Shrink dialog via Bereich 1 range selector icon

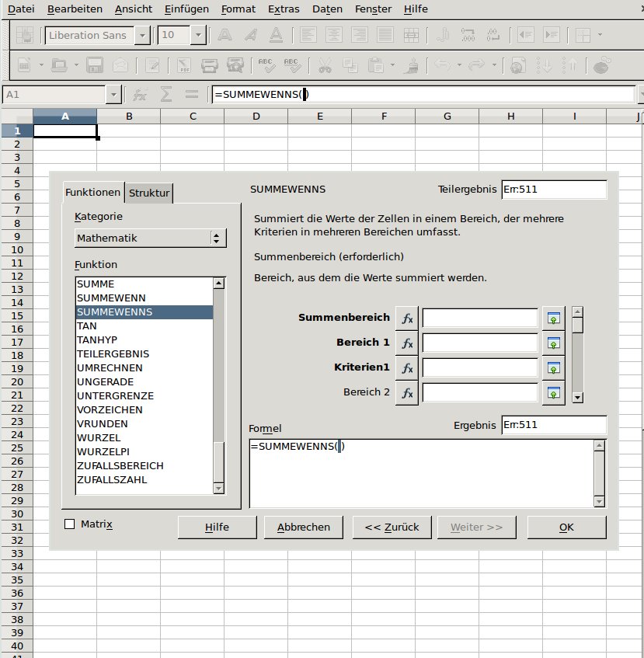553,343
